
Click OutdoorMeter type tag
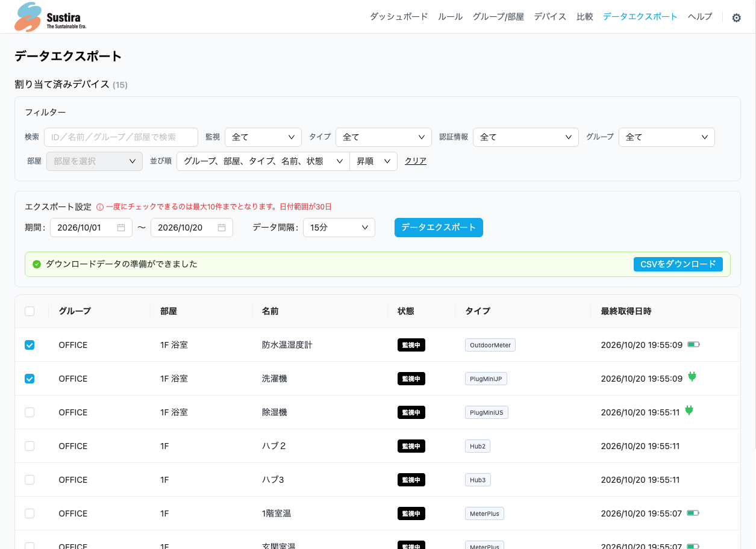[490, 345]
